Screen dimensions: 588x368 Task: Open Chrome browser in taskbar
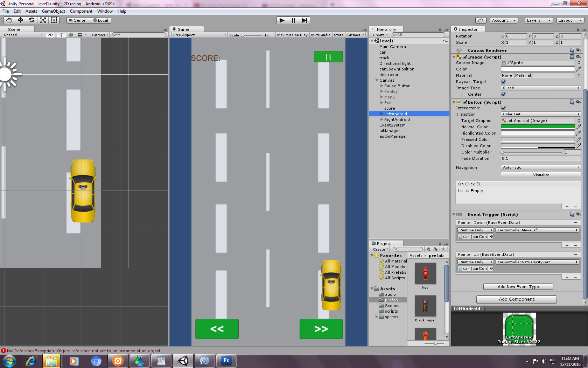[x=96, y=361]
